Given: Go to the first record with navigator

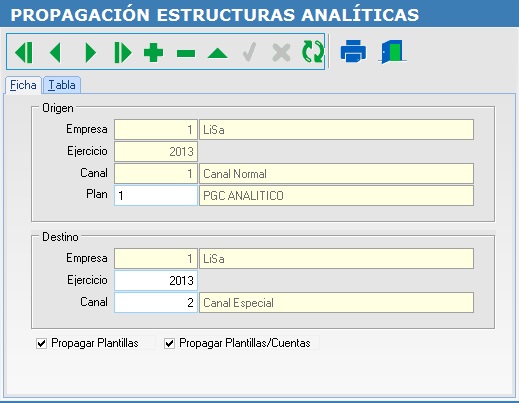Looking at the screenshot, I should pos(24,52).
